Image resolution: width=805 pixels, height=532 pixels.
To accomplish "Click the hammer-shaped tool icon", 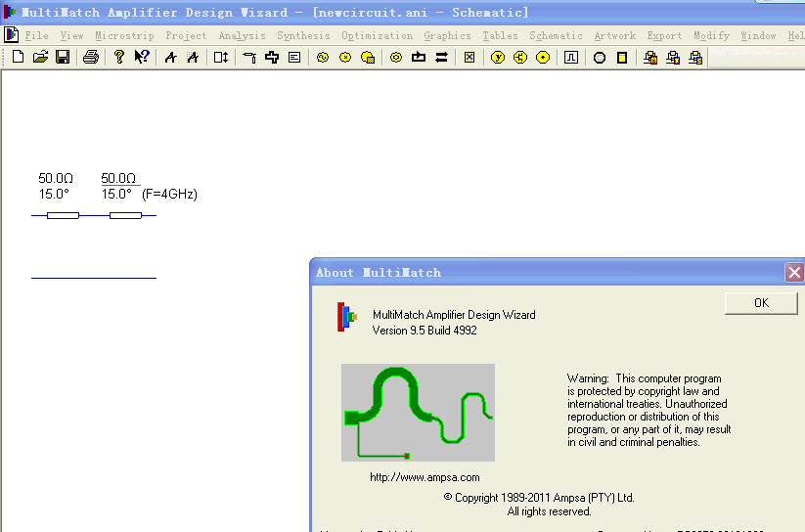I will pyautogui.click(x=249, y=57).
